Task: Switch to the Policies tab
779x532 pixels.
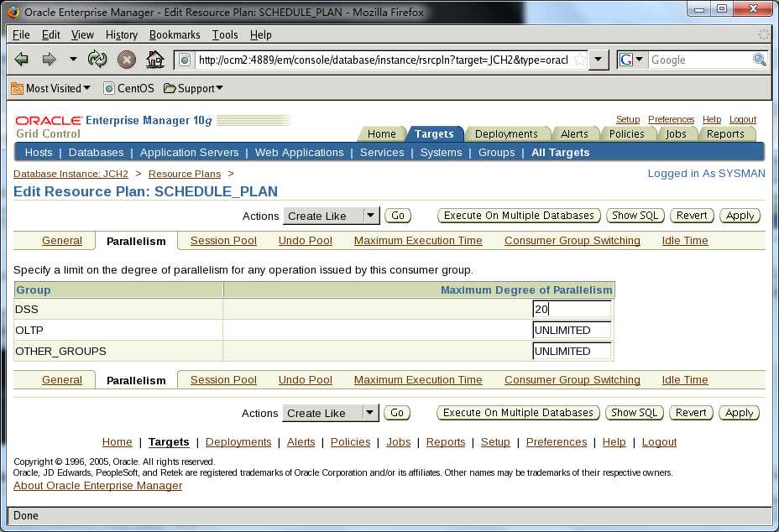Action: [x=626, y=133]
